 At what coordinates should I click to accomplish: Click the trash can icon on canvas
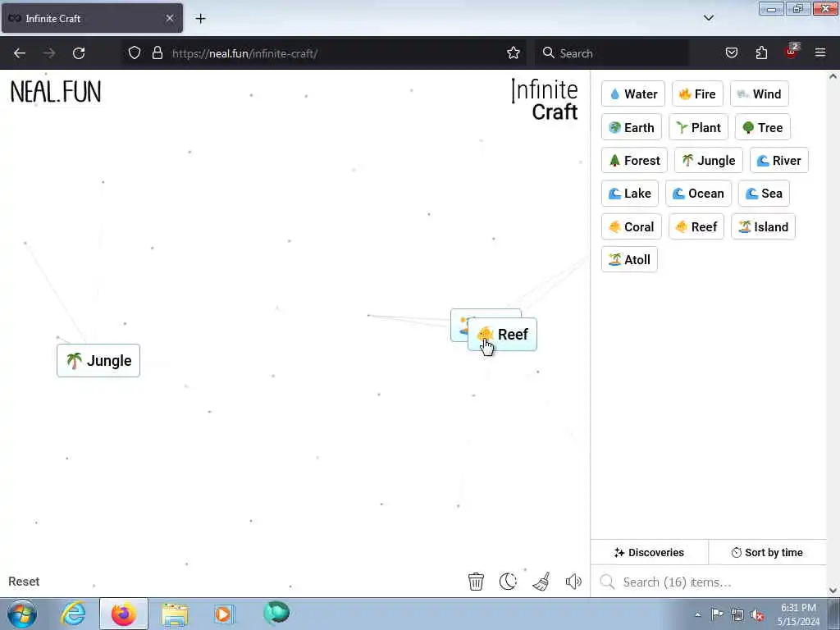pyautogui.click(x=476, y=582)
